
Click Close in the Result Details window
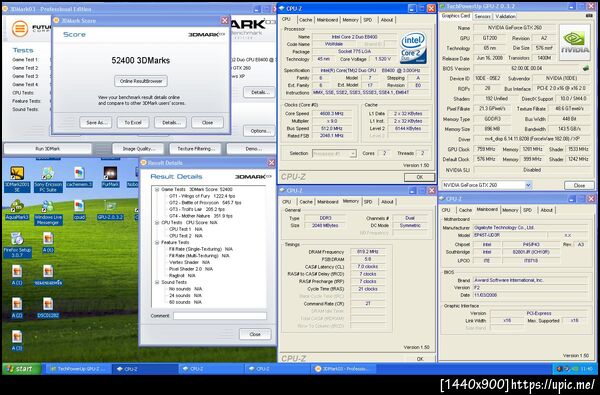point(255,334)
